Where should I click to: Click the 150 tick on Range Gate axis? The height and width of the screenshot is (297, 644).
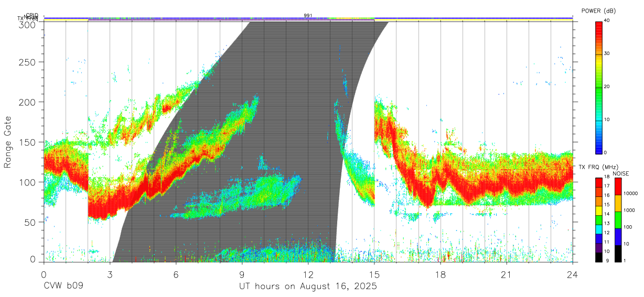click(27, 142)
